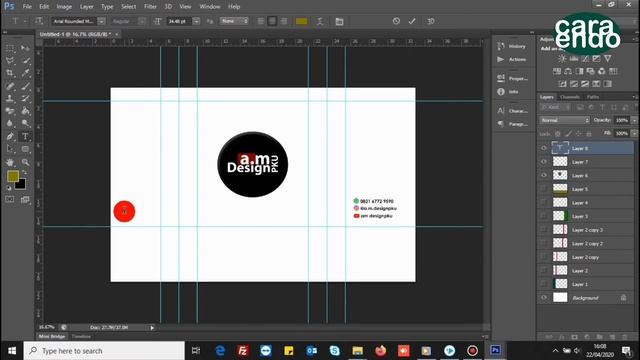Open the font family dropdown
The height and width of the screenshot is (360, 640).
click(x=101, y=21)
